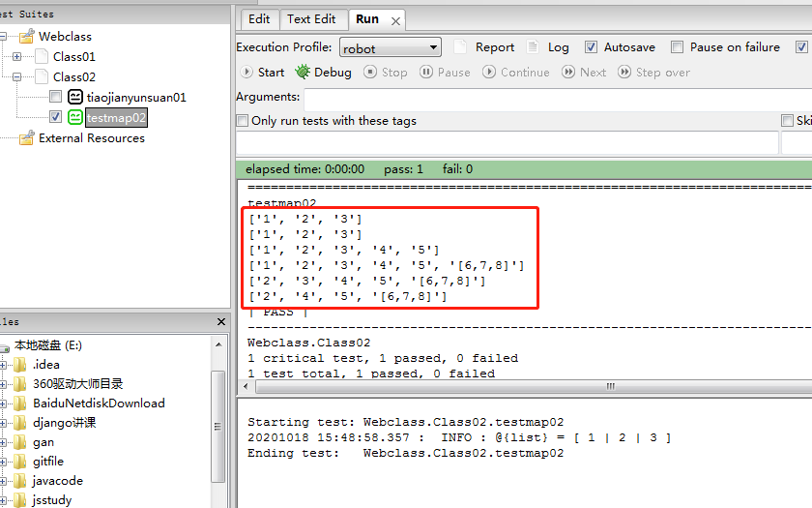Viewport: 812px width, 508px height.
Task: Toggle the Autosave checkbox
Action: pos(591,47)
